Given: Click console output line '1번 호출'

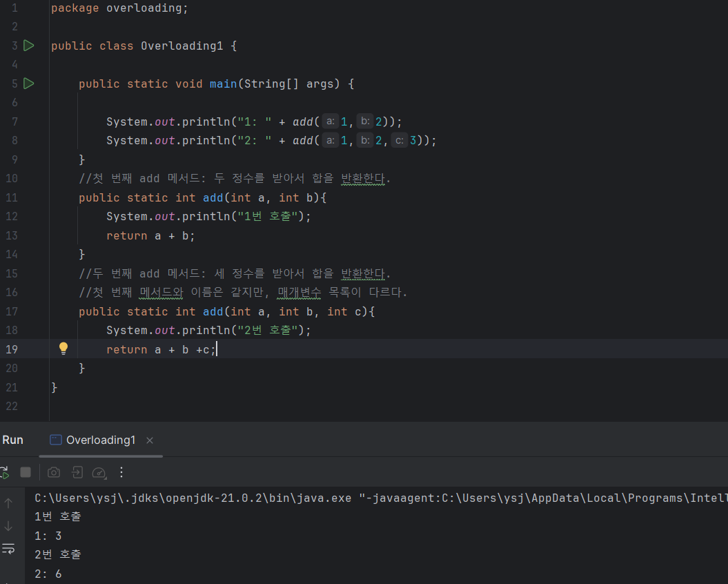Looking at the screenshot, I should point(57,516).
